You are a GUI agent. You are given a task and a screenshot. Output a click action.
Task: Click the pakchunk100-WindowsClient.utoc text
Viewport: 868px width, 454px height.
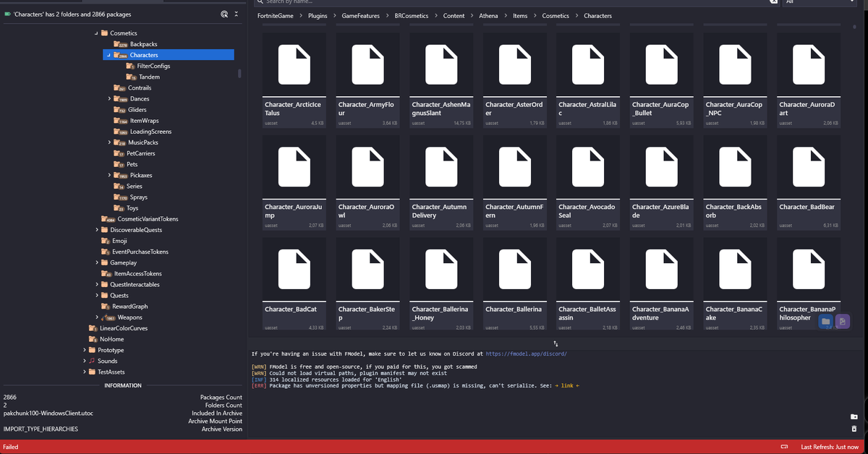click(48, 414)
